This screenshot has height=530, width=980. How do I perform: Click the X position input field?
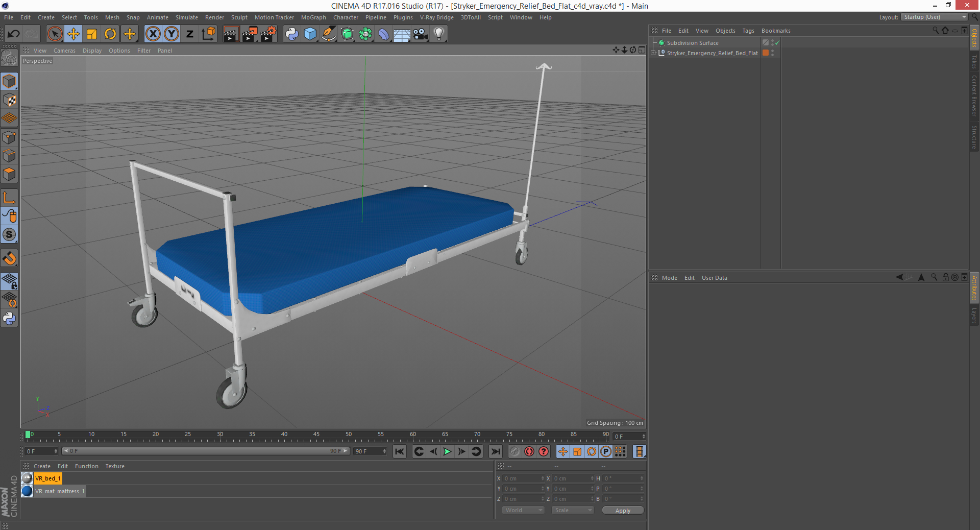[524, 478]
